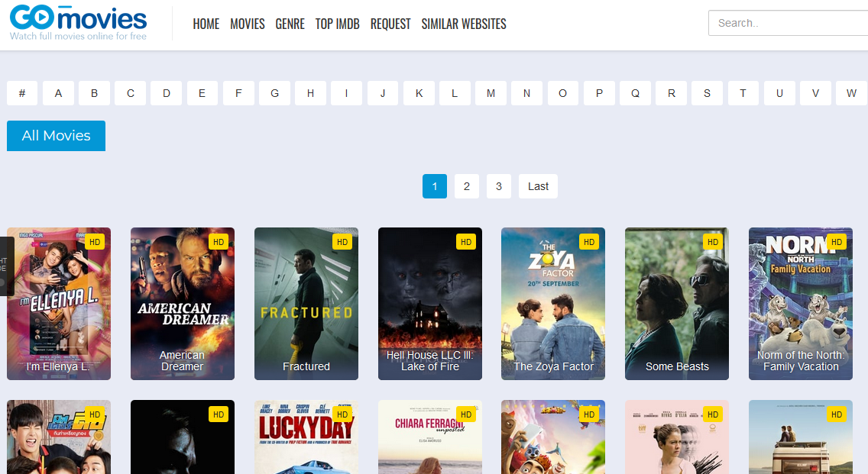Viewport: 868px width, 474px height.
Task: Open Norm of the North poster
Action: coord(801,304)
